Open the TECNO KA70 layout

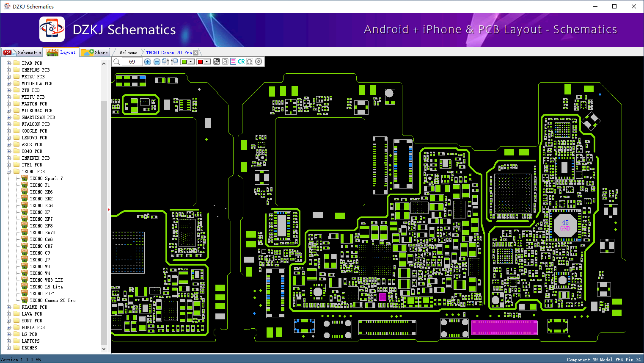42,233
